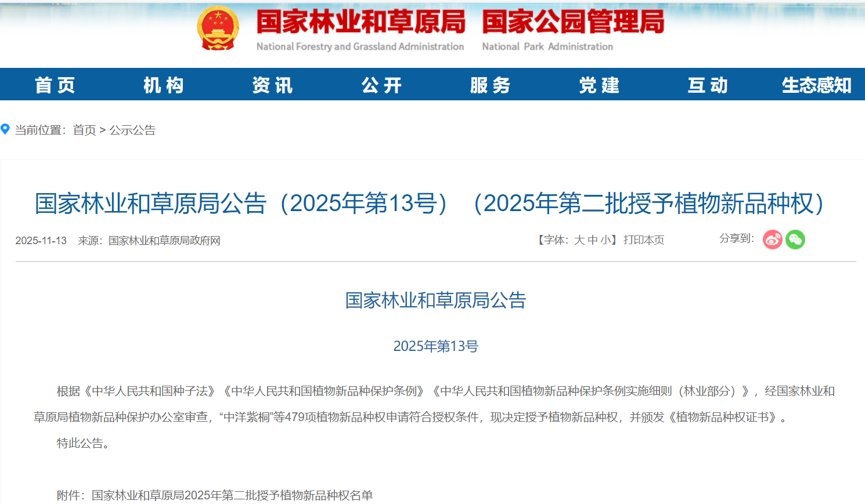The width and height of the screenshot is (865, 504).
Task: Open the attachment 授予植物新品种权名单 link
Action: point(232,495)
